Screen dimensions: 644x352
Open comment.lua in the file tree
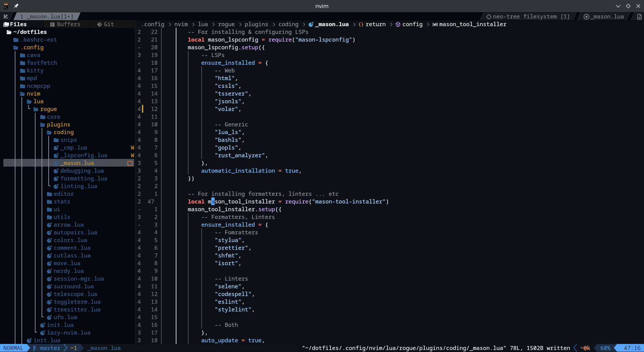[x=72, y=248]
